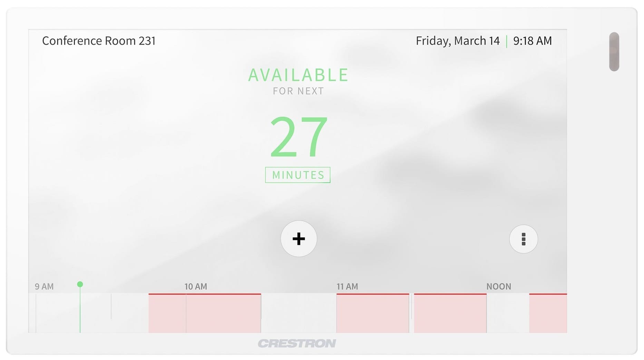
Task: Open the three-dot more options menu
Action: [x=523, y=239]
